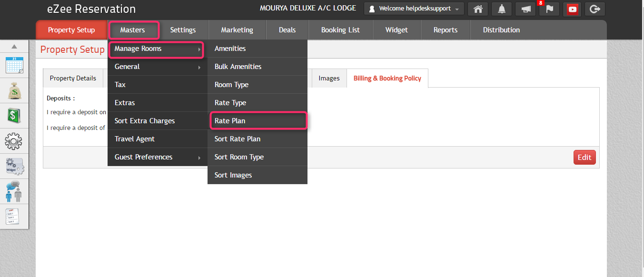Open the task list sidebar icon
The image size is (644, 277).
13,216
